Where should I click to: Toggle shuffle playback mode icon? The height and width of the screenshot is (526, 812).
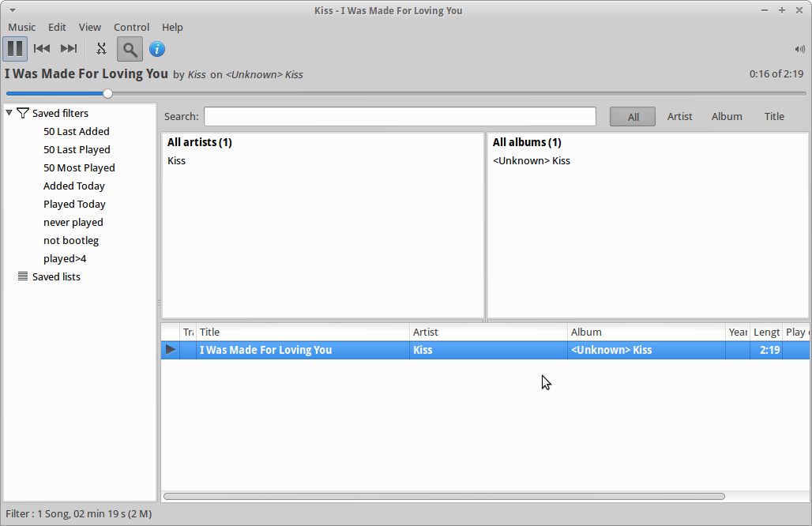[x=101, y=49]
